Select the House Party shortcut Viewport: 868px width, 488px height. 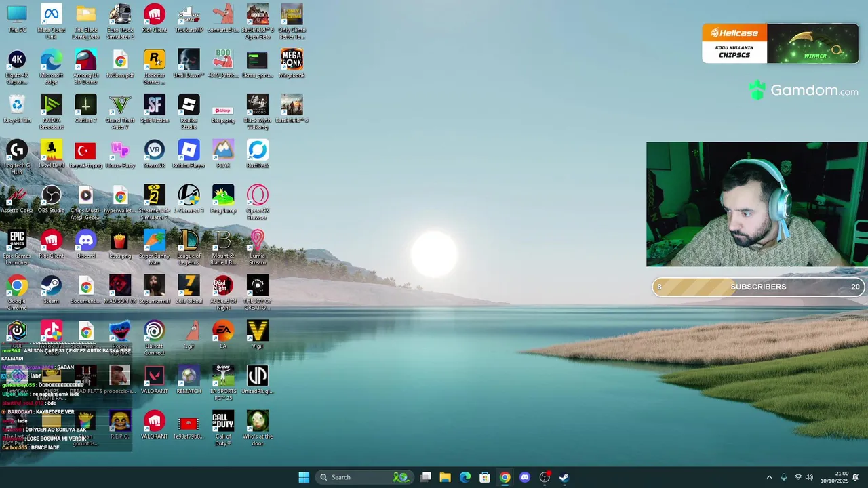[x=120, y=154]
